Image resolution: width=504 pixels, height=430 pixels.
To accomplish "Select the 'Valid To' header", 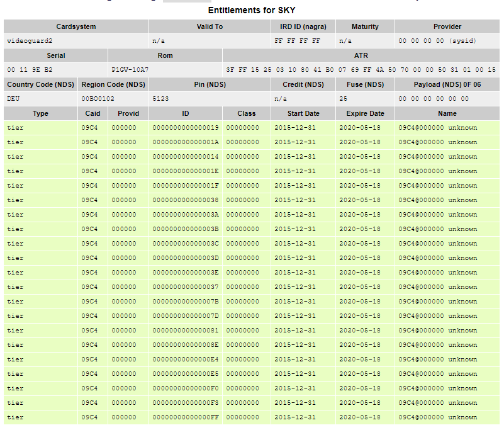I will point(210,26).
